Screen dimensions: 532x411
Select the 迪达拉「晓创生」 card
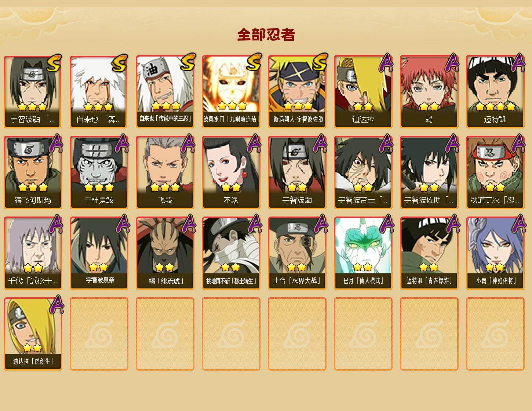[x=33, y=334]
